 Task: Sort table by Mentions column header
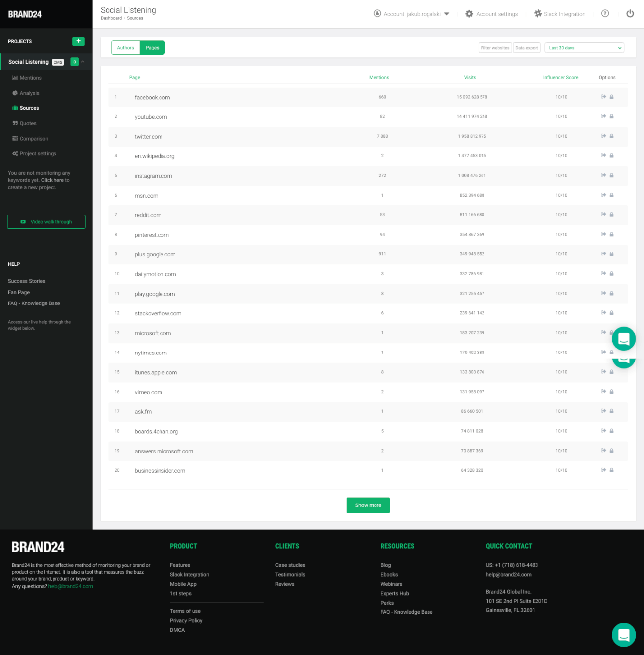point(379,77)
